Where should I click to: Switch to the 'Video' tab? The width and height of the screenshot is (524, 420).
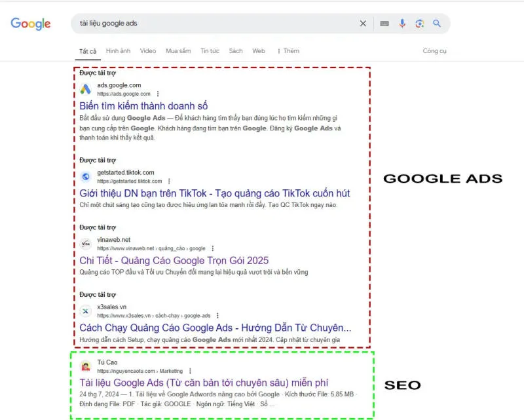[x=148, y=51]
